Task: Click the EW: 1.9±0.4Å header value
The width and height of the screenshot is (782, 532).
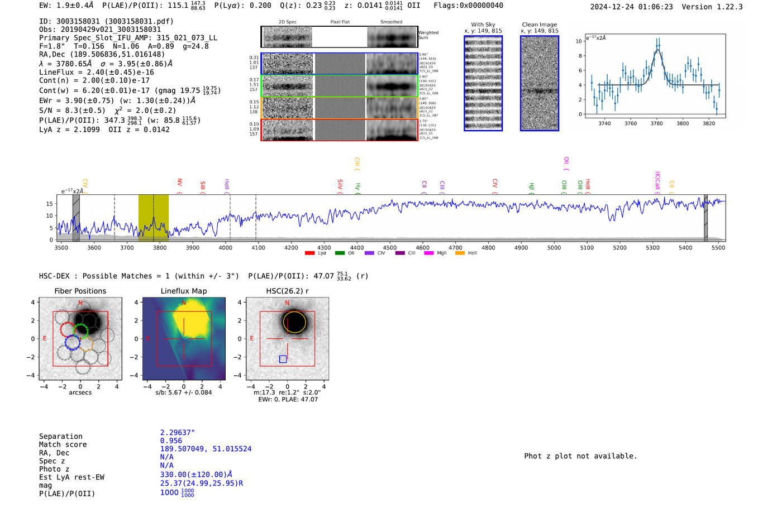Action: point(66,6)
